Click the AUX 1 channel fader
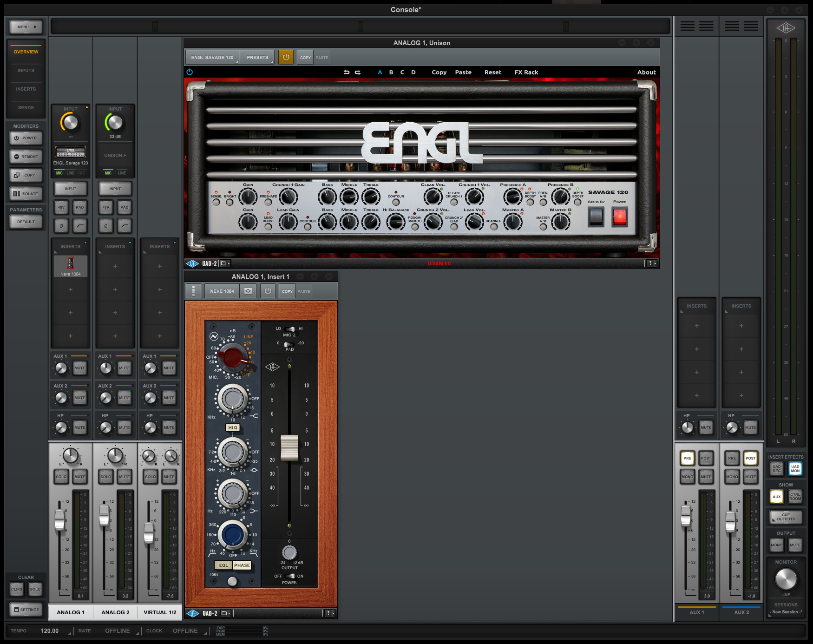This screenshot has height=644, width=813. 686,516
